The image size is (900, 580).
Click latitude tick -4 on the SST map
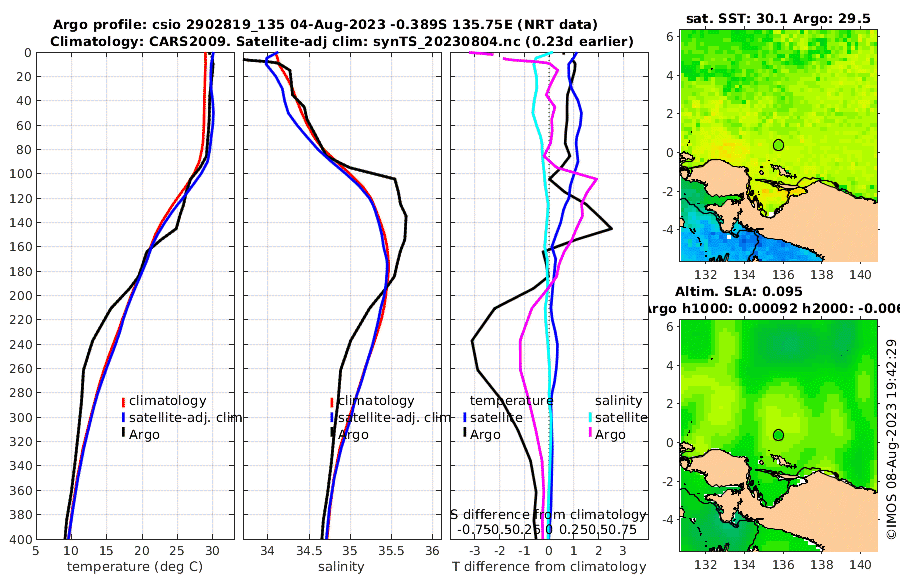tap(666, 229)
